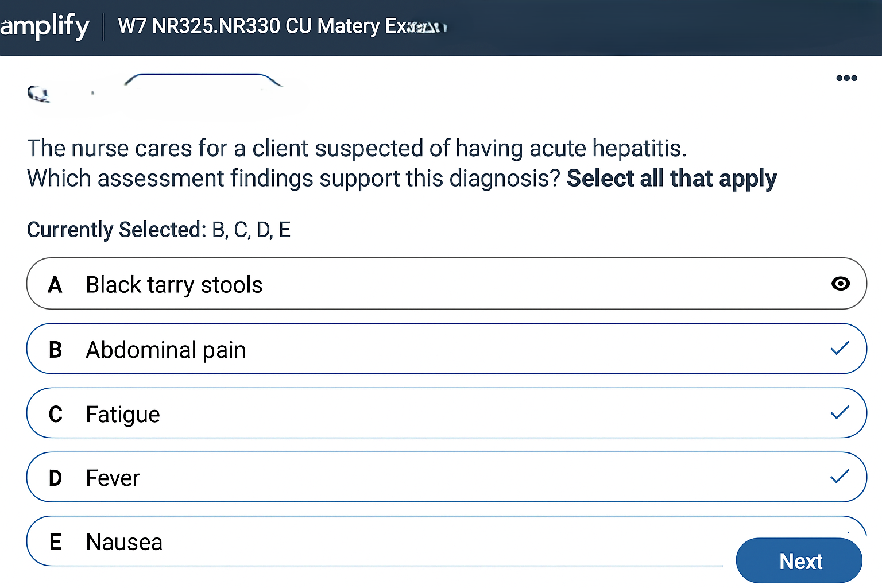Select the Black tarry stools answer
The image size is (882, 588).
coord(174,285)
